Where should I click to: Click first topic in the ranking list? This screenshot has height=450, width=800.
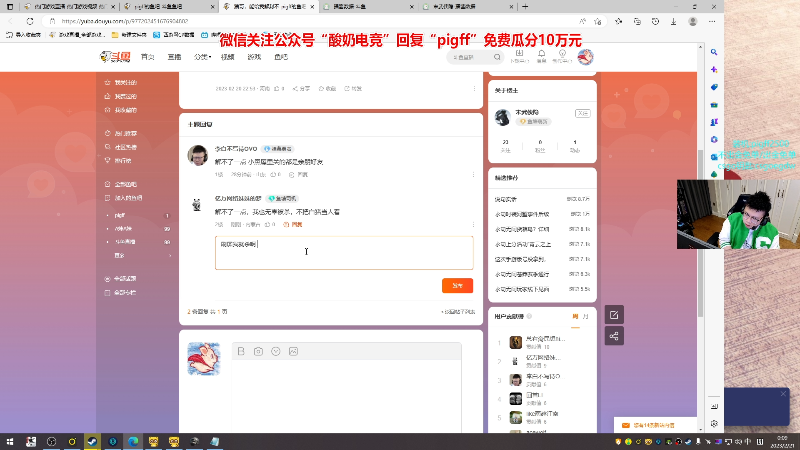[x=542, y=199]
